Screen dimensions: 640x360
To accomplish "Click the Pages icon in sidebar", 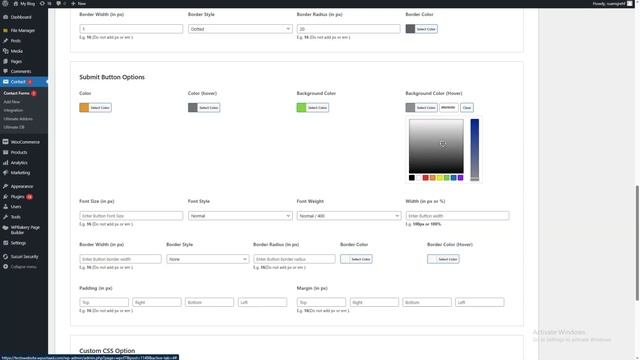I will pos(5,61).
